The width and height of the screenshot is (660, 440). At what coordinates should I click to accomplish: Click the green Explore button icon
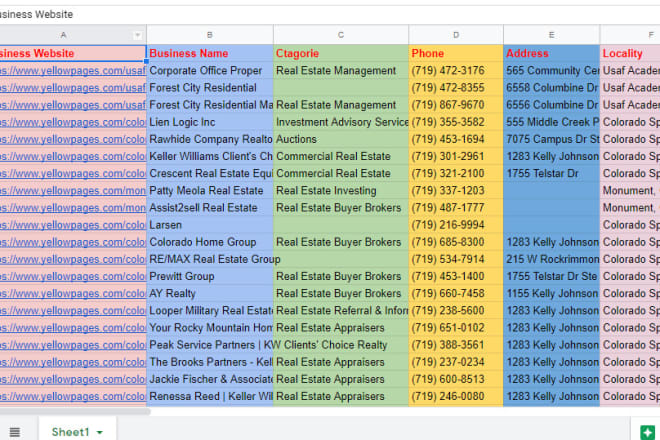(647, 432)
